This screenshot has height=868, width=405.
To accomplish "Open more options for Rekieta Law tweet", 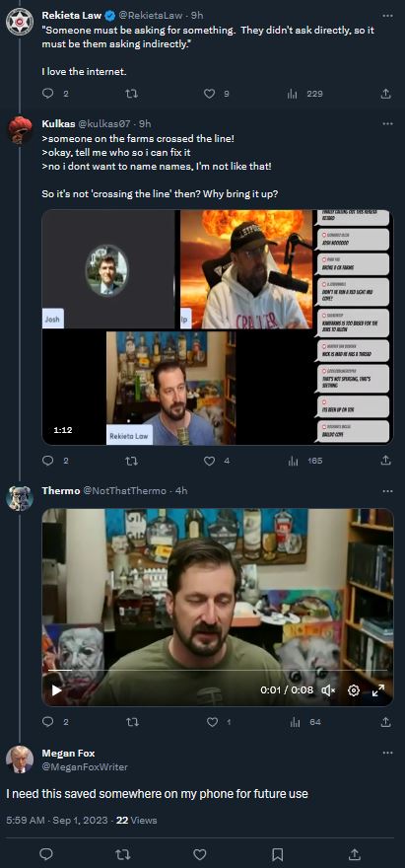I will [x=387, y=16].
